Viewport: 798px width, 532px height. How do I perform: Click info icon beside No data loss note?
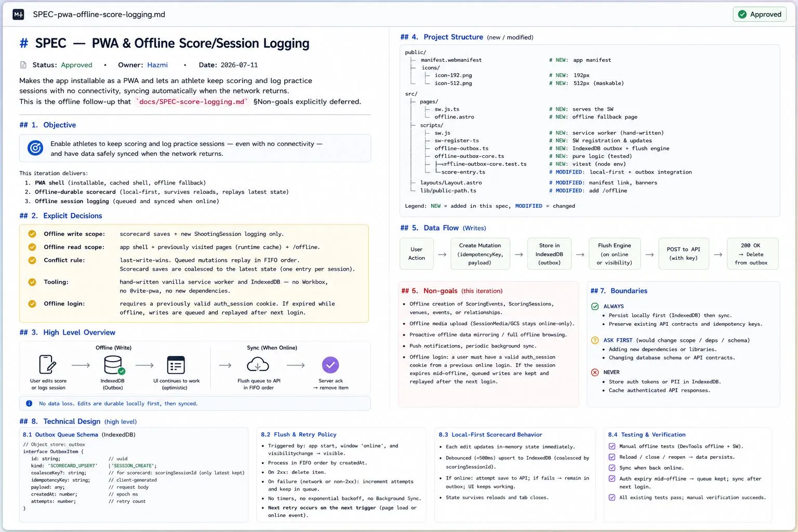coord(29,403)
